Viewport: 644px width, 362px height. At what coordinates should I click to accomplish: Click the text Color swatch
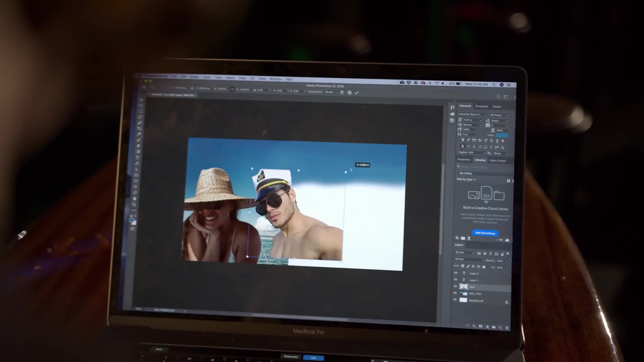pos(502,135)
